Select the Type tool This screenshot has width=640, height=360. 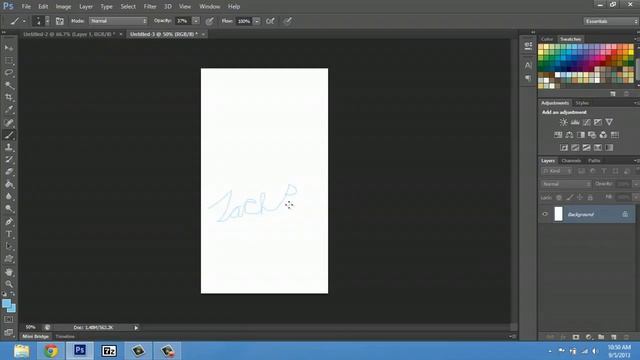coord(9,234)
